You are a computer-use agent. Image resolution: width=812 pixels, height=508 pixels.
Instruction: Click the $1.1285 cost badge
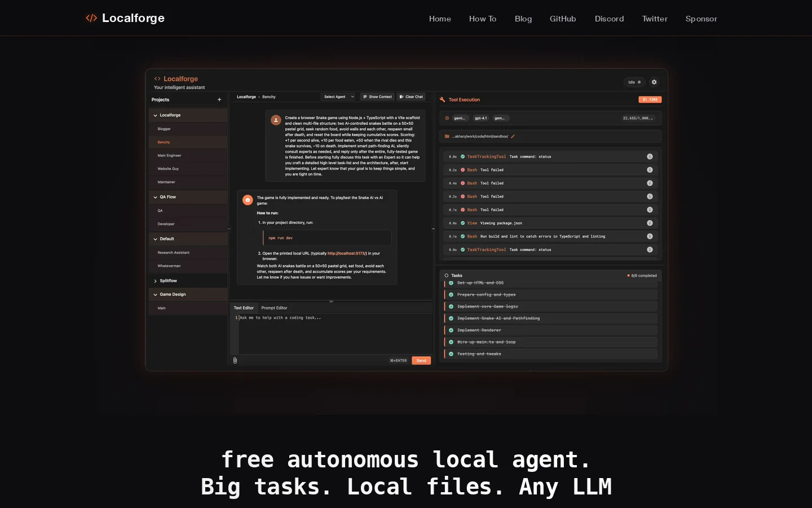tap(650, 99)
